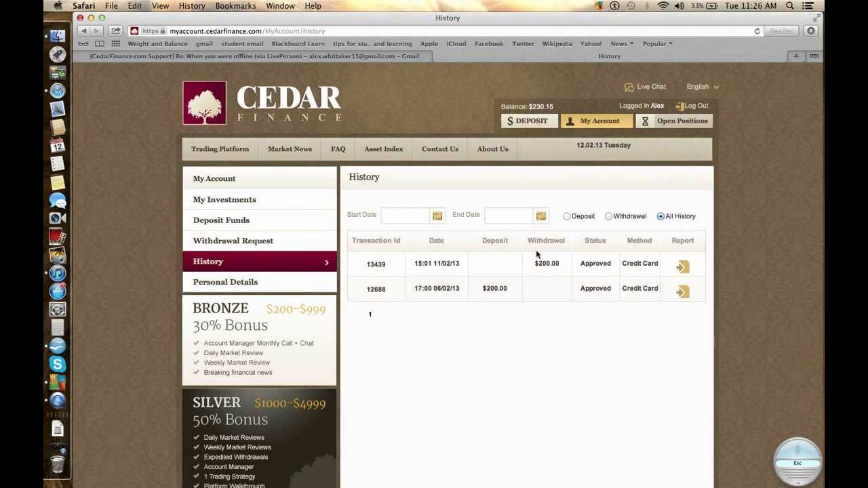868x488 pixels.
Task: Open Finder from the Dock
Action: [x=58, y=35]
